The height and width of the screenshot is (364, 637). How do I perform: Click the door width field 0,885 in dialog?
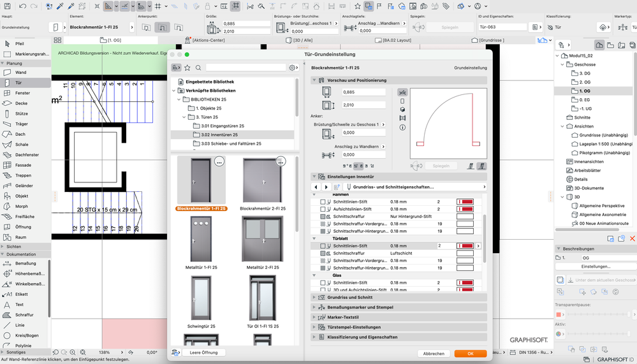point(363,92)
